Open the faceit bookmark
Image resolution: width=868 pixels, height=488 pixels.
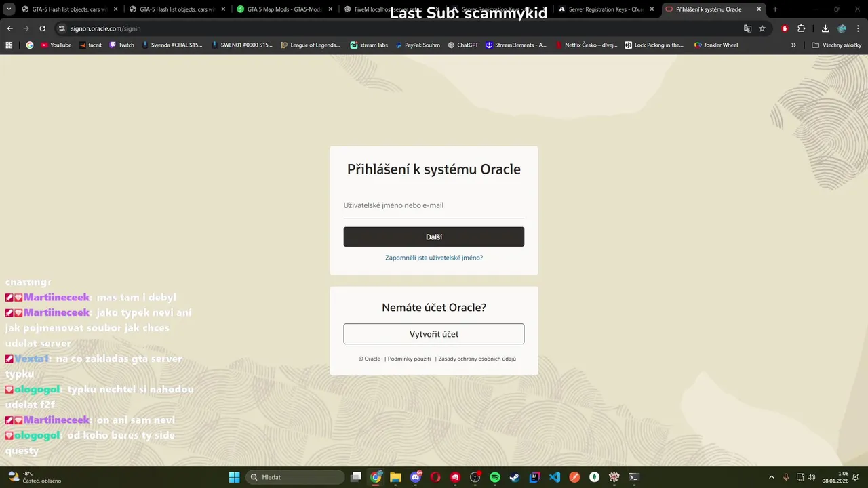[x=90, y=45]
